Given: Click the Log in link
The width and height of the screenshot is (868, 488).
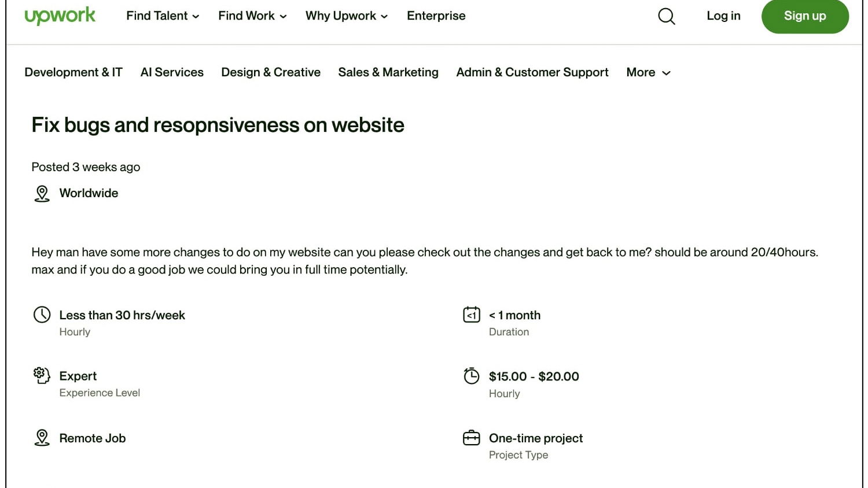Looking at the screenshot, I should (x=723, y=16).
